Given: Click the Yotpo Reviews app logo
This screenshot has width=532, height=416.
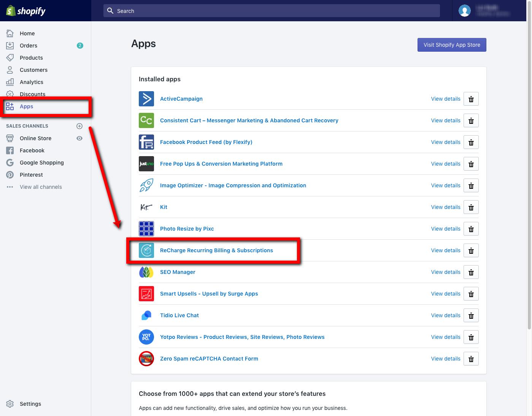Looking at the screenshot, I should [146, 337].
